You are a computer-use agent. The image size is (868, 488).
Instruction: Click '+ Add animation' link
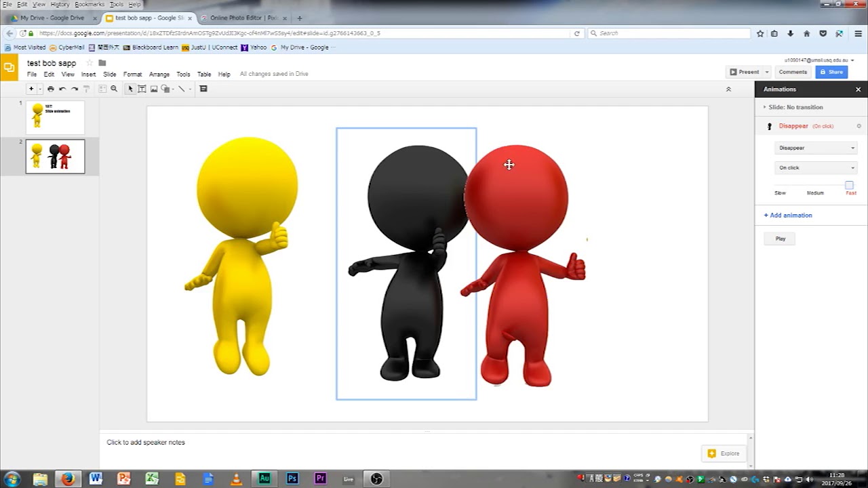[x=788, y=215]
